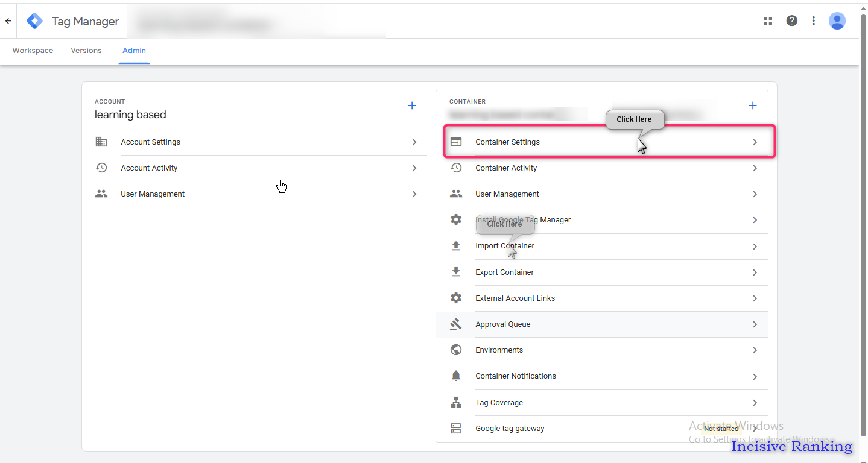The image size is (868, 463).
Task: Expand Account Activity chevron
Action: tap(414, 168)
